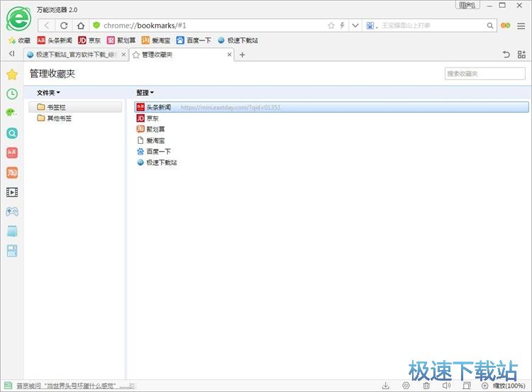Click the video film icon in sidebar

[x=11, y=192]
